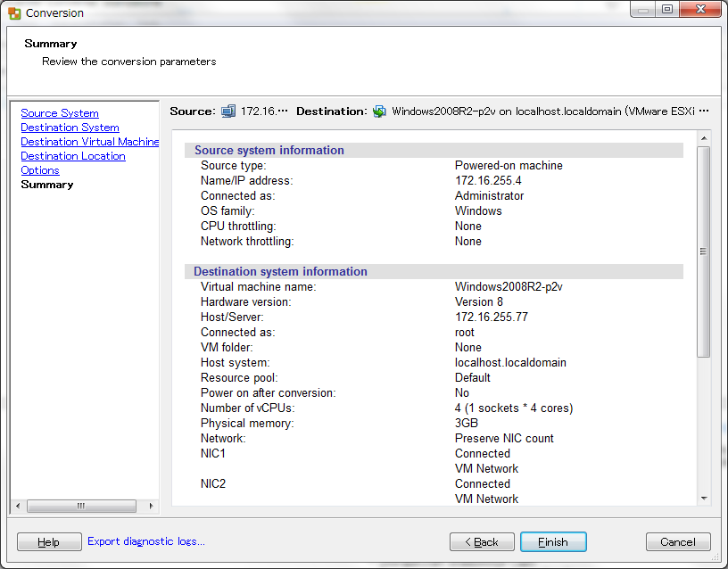Open the Options step

point(40,170)
